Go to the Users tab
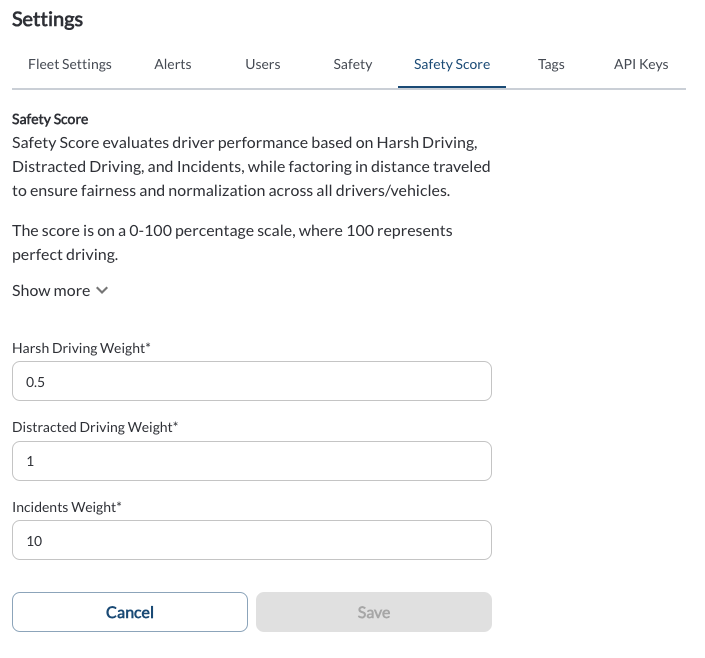The height and width of the screenshot is (658, 705). (x=262, y=64)
